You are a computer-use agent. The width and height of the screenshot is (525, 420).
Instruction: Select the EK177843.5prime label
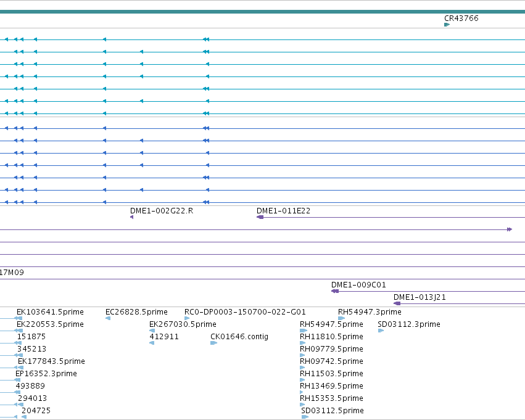tap(51, 361)
